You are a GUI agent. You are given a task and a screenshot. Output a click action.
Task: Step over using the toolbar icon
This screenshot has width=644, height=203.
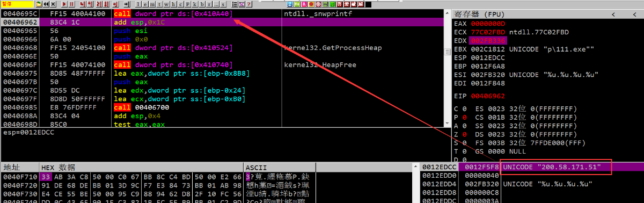pos(90,4)
